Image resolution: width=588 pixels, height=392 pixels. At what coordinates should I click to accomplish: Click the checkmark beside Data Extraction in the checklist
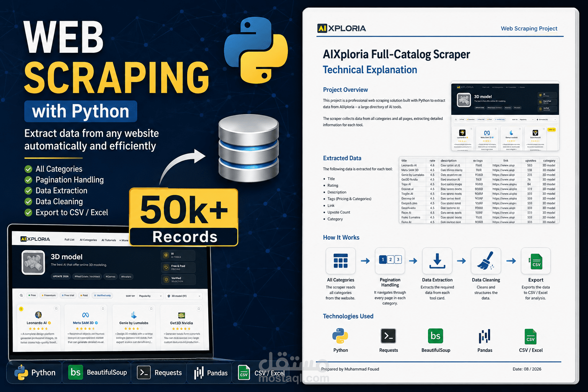click(28, 191)
